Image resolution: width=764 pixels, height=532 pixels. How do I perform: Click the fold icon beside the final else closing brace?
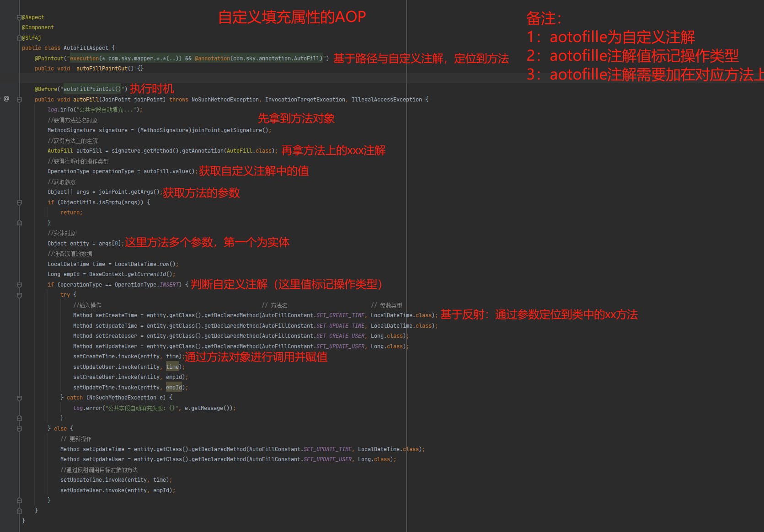(19, 500)
